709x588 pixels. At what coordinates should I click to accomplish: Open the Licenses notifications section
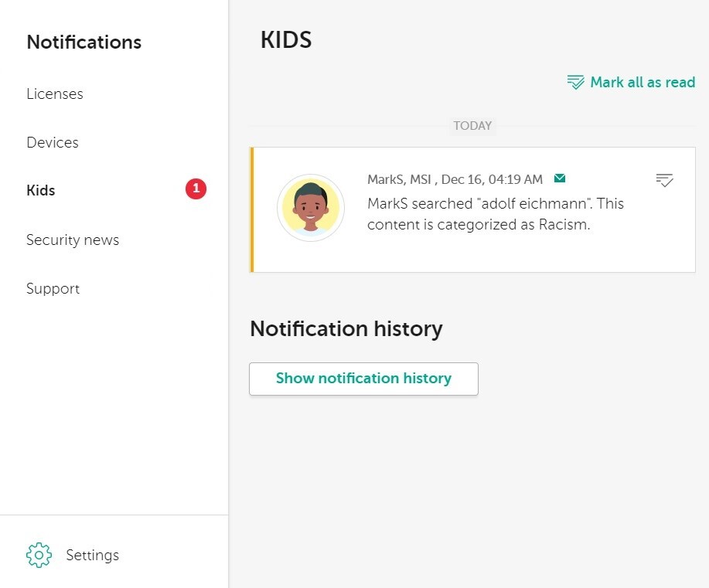(x=55, y=93)
